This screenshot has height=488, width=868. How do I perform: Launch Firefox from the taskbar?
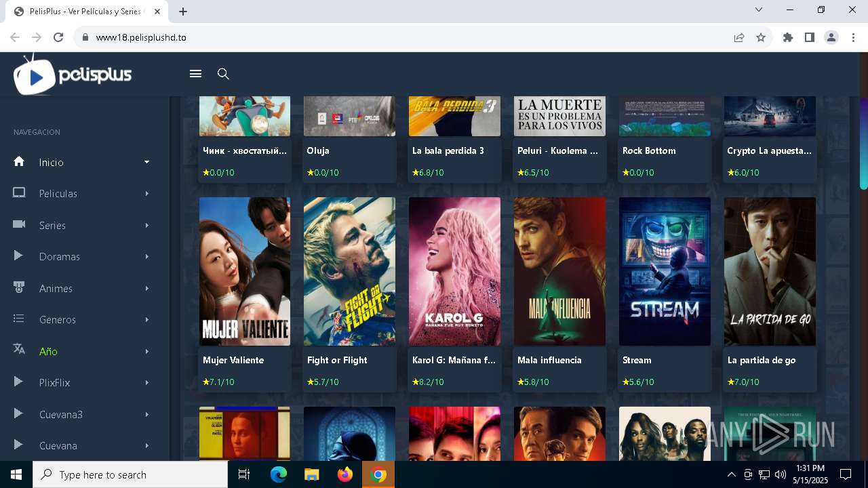(x=345, y=474)
